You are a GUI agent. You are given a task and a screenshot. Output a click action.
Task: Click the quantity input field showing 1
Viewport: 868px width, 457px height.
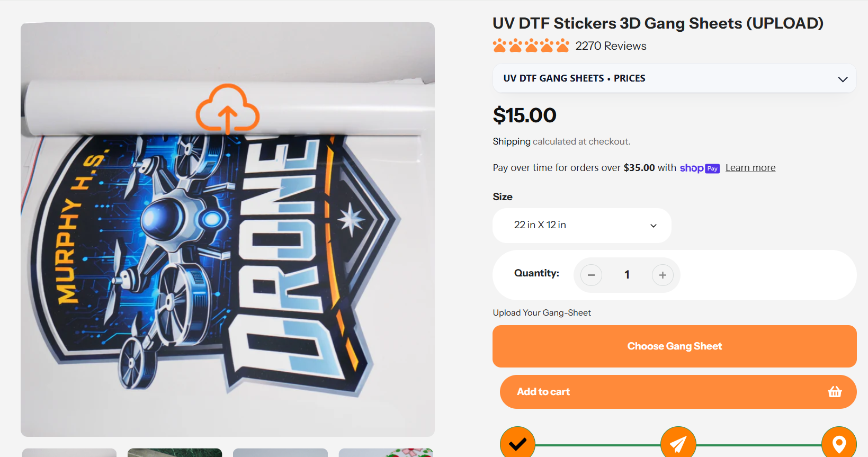[627, 275]
